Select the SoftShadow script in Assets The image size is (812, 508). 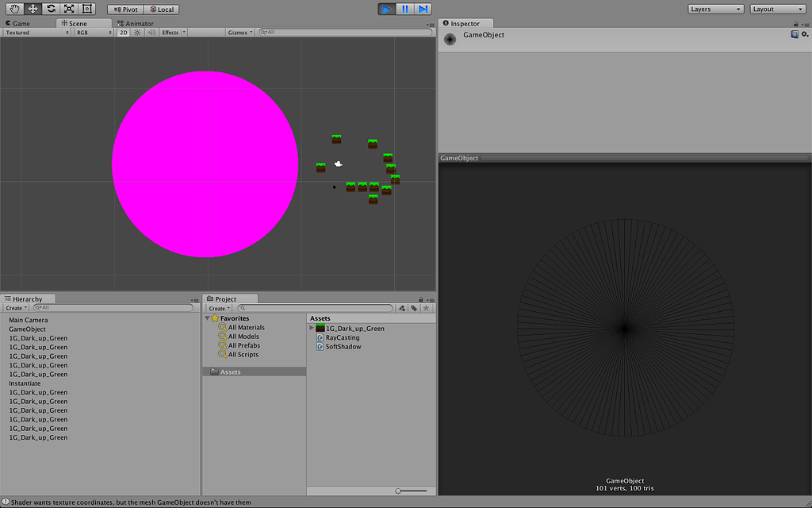(341, 346)
